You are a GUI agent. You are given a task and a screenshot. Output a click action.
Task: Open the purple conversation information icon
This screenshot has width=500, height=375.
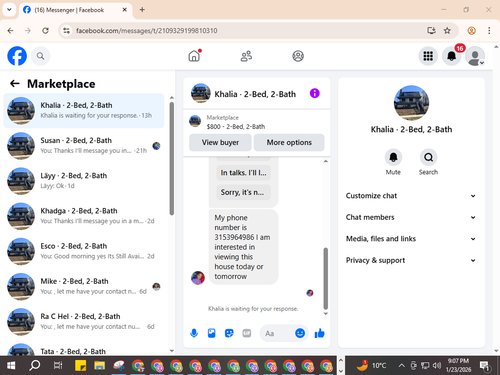[315, 93]
